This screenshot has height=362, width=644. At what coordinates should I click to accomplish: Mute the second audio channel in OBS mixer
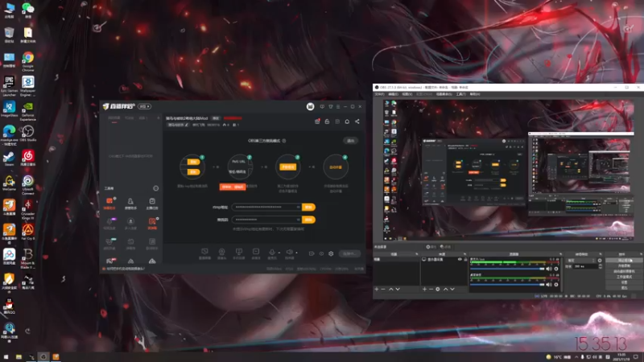(549, 285)
